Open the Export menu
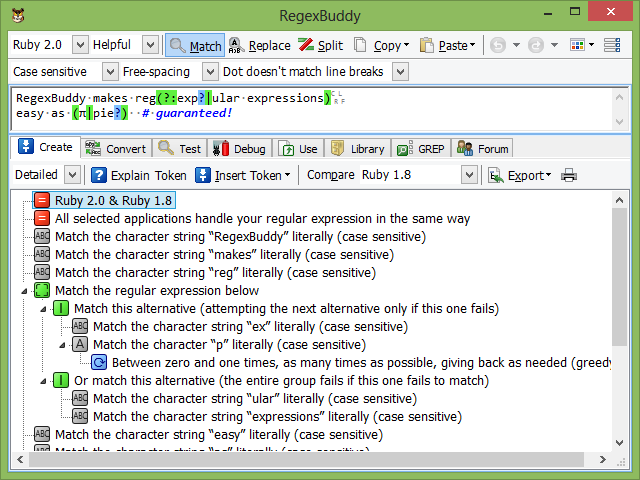 pos(520,176)
